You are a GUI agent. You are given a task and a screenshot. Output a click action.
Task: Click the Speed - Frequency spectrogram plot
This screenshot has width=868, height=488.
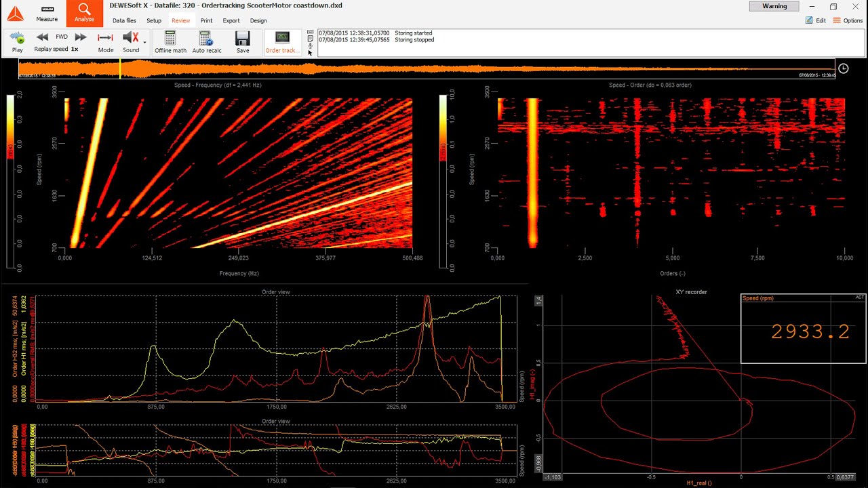click(238, 173)
